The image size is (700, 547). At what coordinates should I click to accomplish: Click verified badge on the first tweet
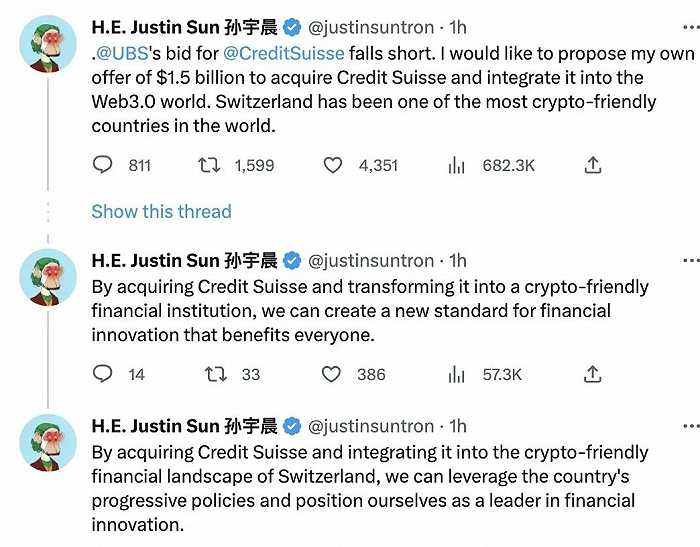(x=292, y=27)
